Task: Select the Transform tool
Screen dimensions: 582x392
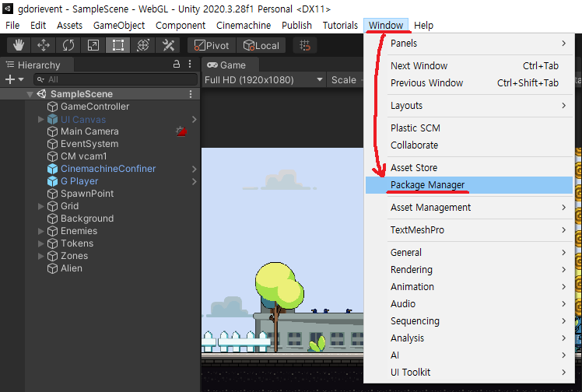Action: click(143, 45)
